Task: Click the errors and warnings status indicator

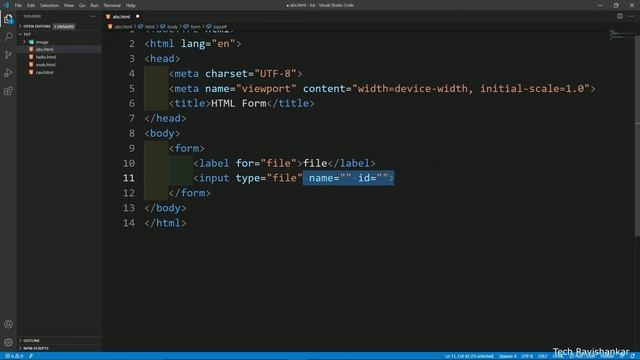Action: pos(13,356)
